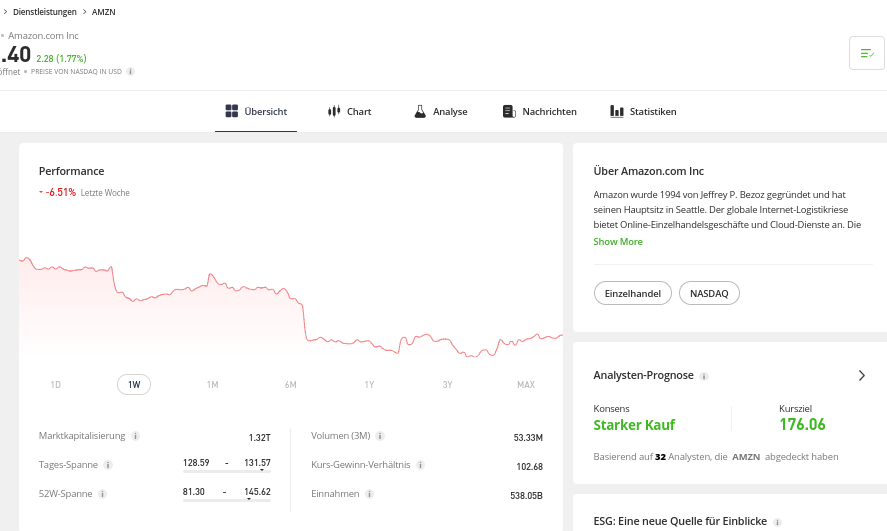Click the bold AMZN analyst coverage text

coord(746,457)
